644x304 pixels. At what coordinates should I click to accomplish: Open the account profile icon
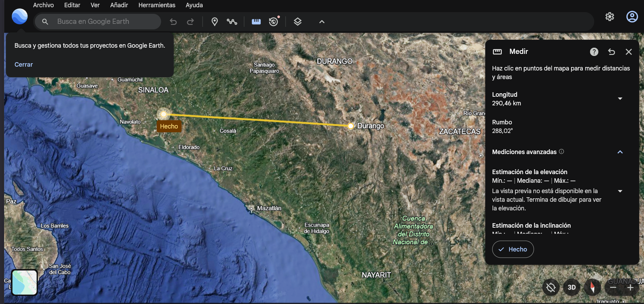tap(632, 17)
